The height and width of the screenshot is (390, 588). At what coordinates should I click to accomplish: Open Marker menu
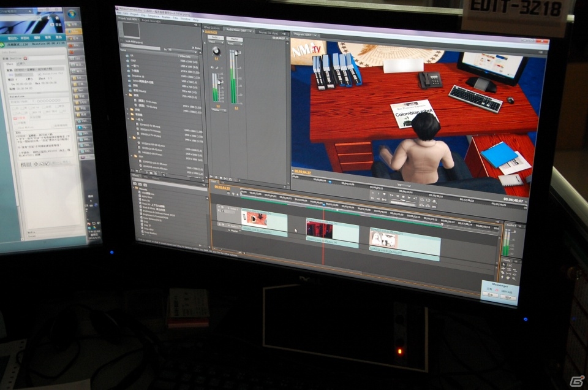click(x=166, y=17)
